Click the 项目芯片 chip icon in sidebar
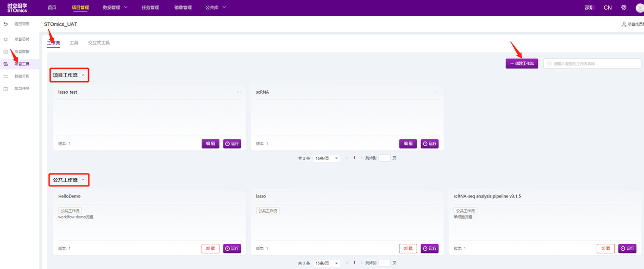The image size is (644, 269). click(6, 39)
